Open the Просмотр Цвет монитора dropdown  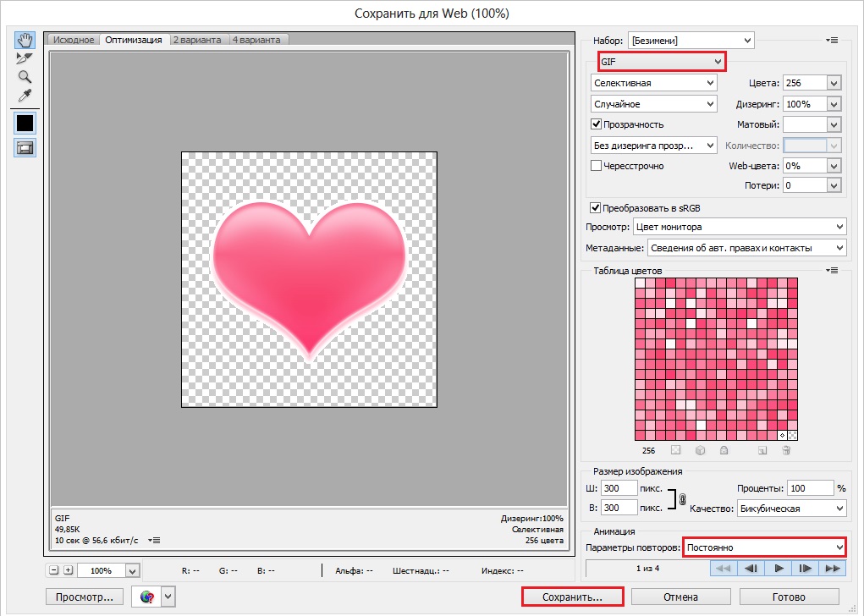[740, 227]
